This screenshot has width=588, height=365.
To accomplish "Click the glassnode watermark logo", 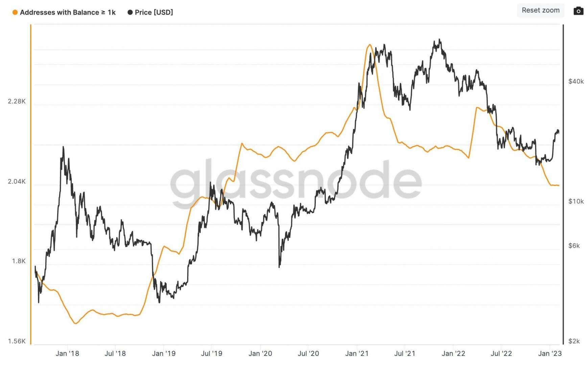I will pyautogui.click(x=296, y=181).
